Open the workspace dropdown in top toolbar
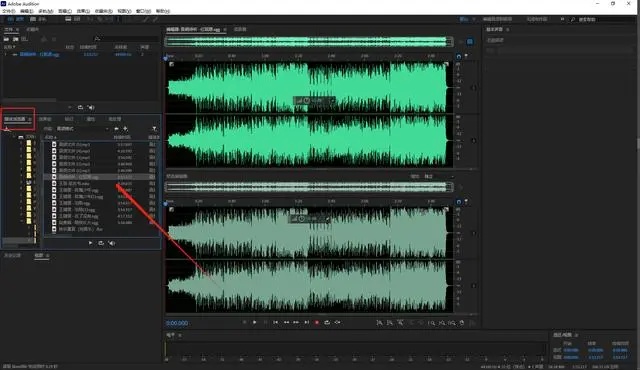Image resolution: width=640 pixels, height=370 pixels. 468,19
